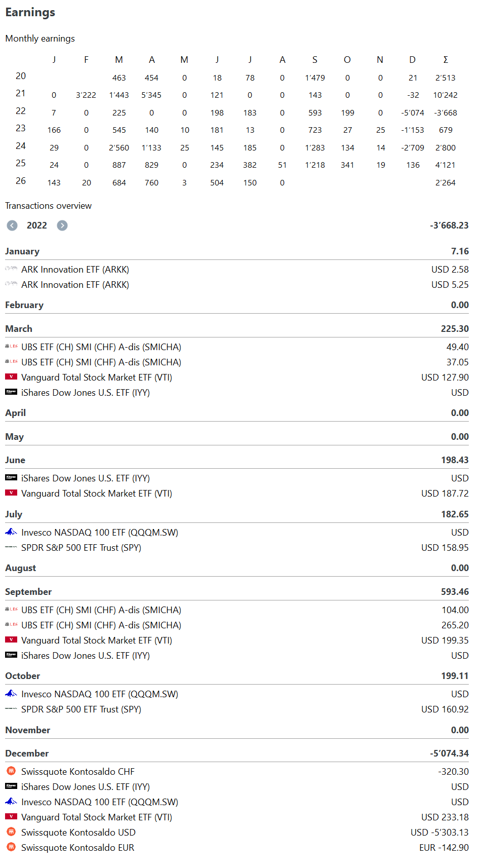Click Vanguard logo icon in March VTI row
482x868 pixels.
click(11, 377)
